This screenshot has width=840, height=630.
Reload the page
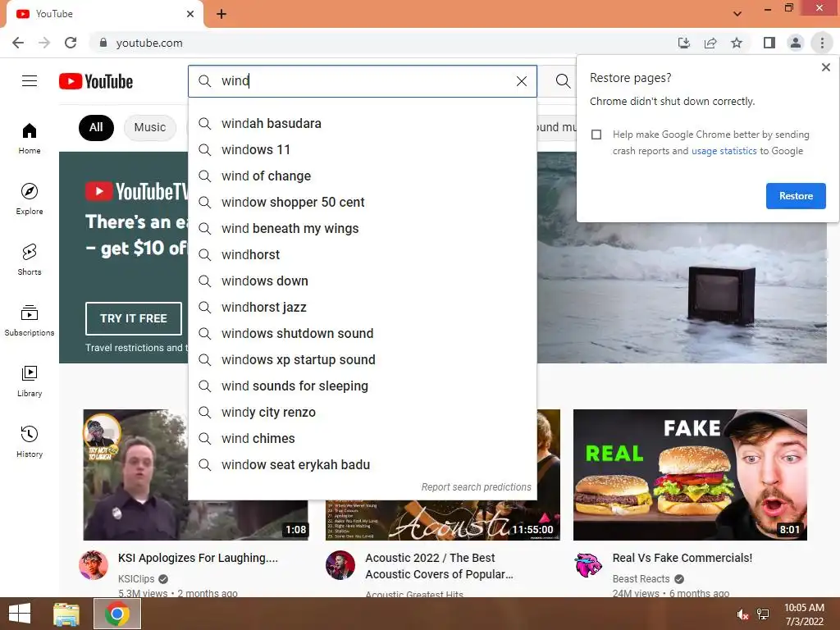click(x=71, y=43)
